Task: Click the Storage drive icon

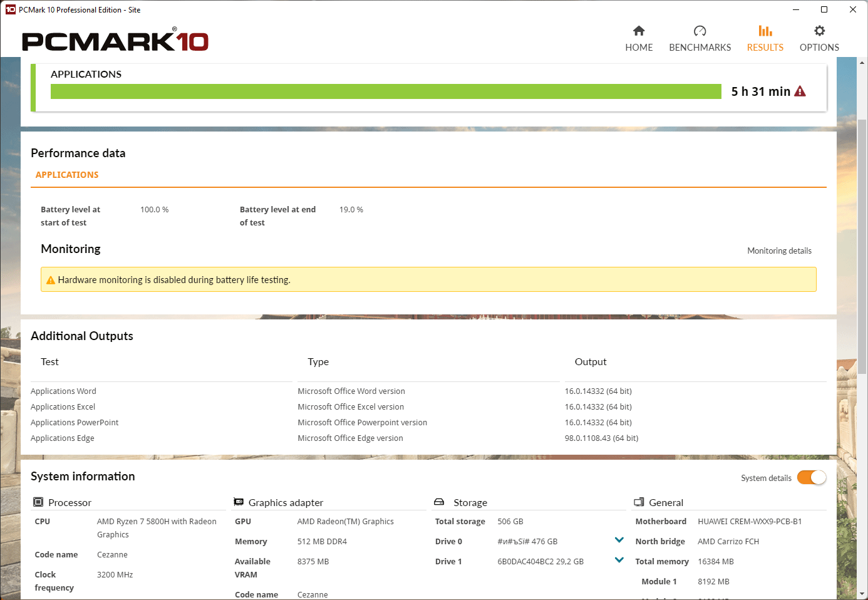Action: tap(439, 502)
